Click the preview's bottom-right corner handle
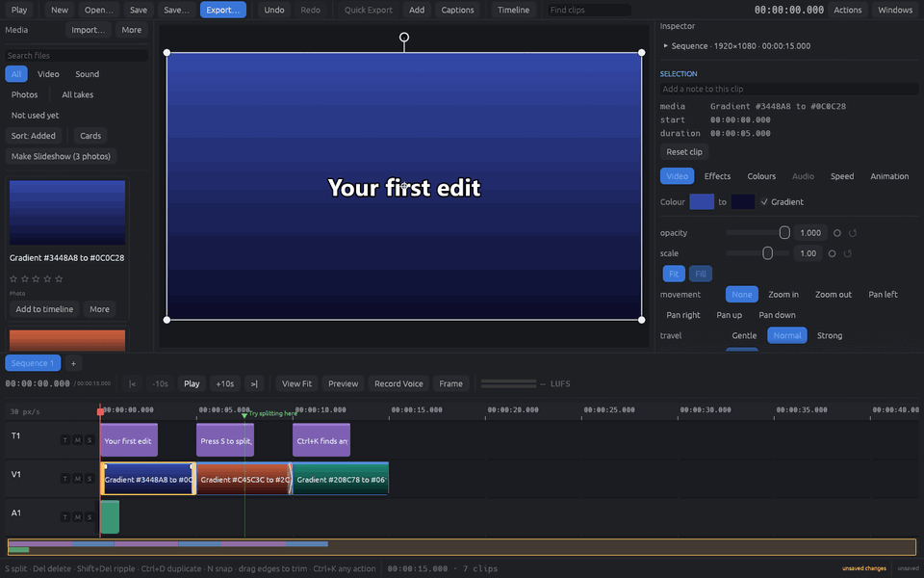Viewport: 924px width, 578px height. pyautogui.click(x=642, y=320)
